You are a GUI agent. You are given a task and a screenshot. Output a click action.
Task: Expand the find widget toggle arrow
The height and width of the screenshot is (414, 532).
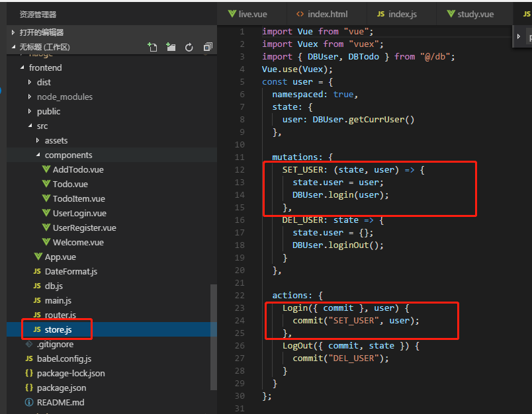point(519,36)
